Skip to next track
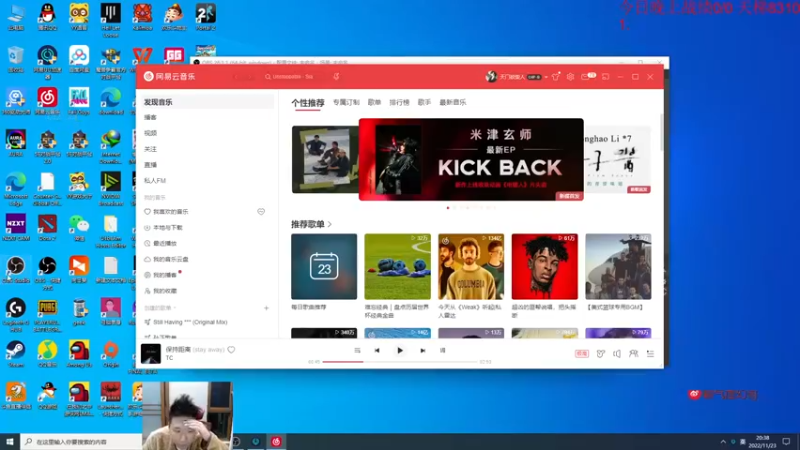The width and height of the screenshot is (800, 450). tap(422, 351)
